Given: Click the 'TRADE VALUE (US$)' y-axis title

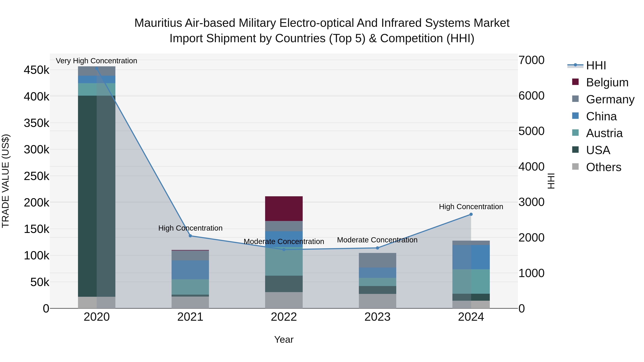Looking at the screenshot, I should (6, 181).
